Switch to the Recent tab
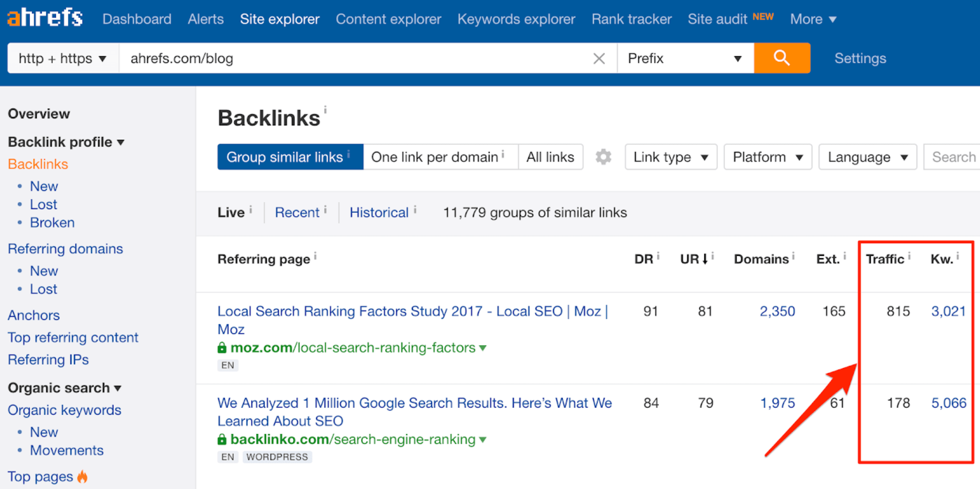This screenshot has width=980, height=489. point(297,213)
